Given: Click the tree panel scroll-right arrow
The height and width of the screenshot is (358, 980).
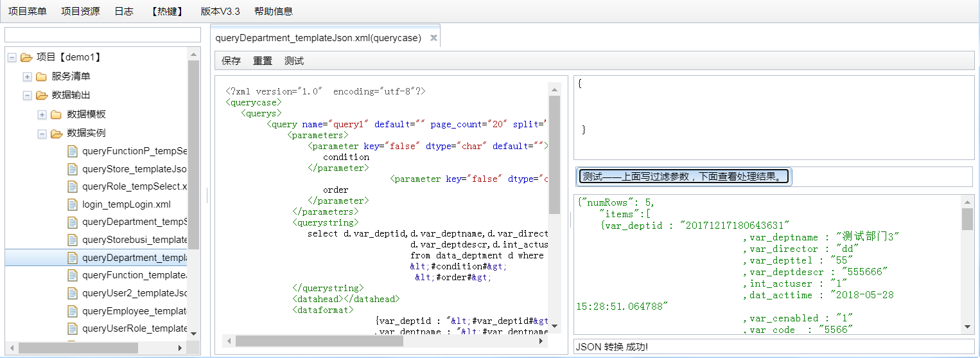Looking at the screenshot, I should (180, 348).
